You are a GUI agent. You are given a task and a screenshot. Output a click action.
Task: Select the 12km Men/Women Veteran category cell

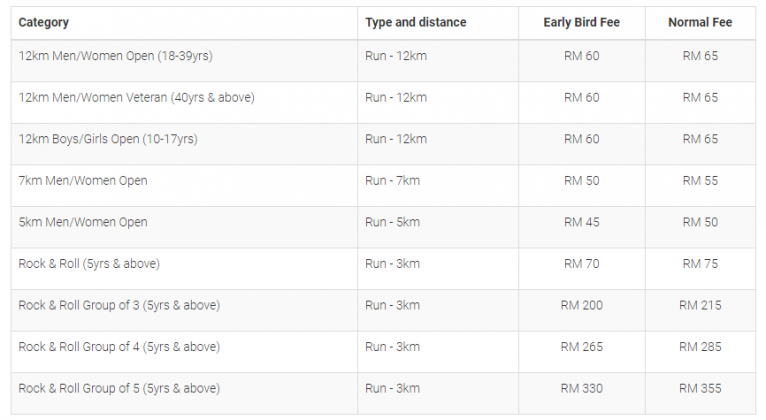coord(136,97)
